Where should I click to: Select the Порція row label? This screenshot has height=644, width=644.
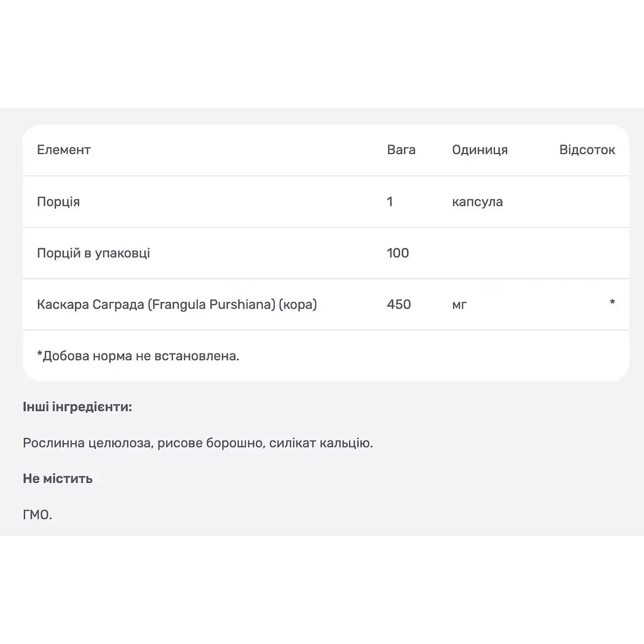click(58, 202)
